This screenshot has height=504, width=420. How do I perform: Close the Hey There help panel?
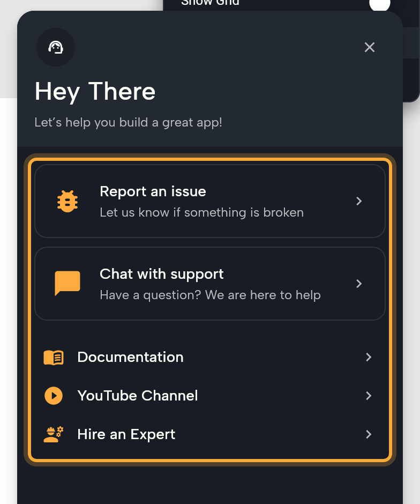coord(370,47)
